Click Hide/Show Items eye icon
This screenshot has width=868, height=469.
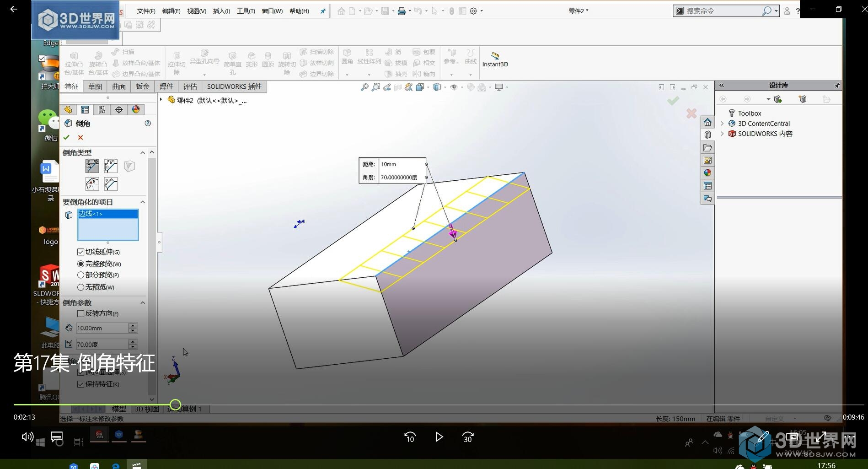pyautogui.click(x=454, y=87)
